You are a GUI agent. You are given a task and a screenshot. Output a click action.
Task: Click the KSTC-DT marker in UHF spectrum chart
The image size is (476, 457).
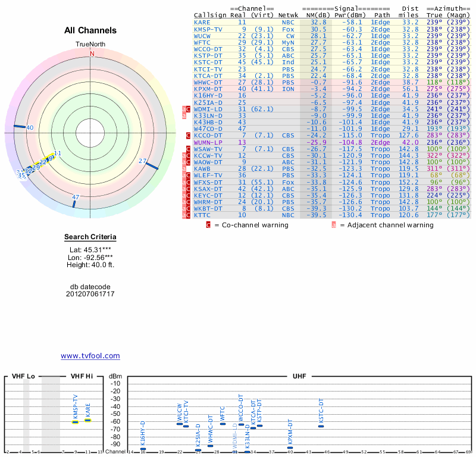(x=321, y=426)
